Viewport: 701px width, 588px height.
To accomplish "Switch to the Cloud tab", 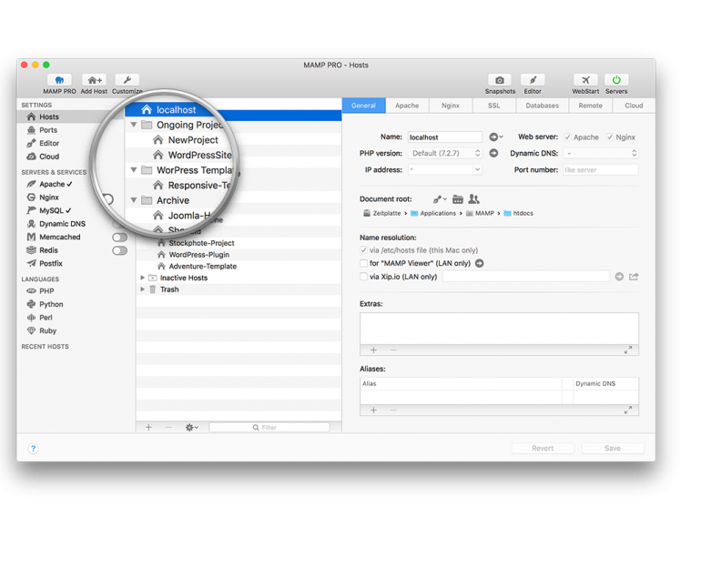I will 634,106.
